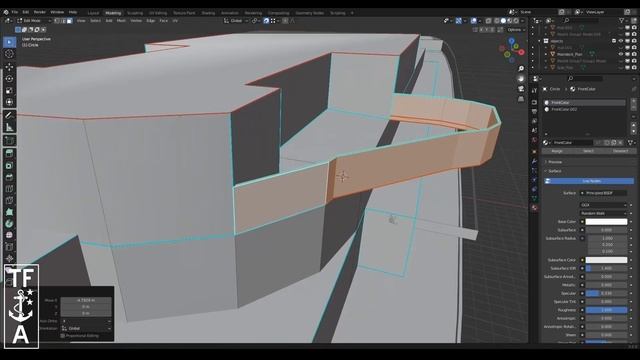The width and height of the screenshot is (640, 360).
Task: Open the Base Color swatch
Action: [606, 222]
